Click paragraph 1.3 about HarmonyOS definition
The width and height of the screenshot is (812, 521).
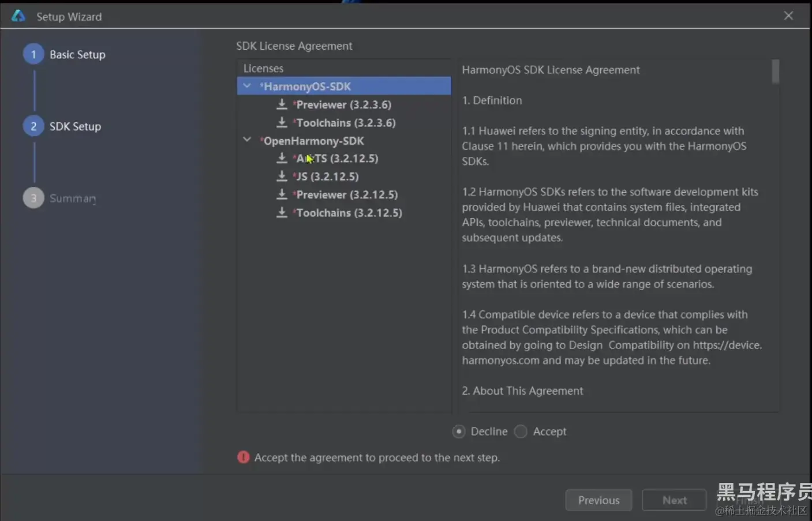[x=607, y=276]
